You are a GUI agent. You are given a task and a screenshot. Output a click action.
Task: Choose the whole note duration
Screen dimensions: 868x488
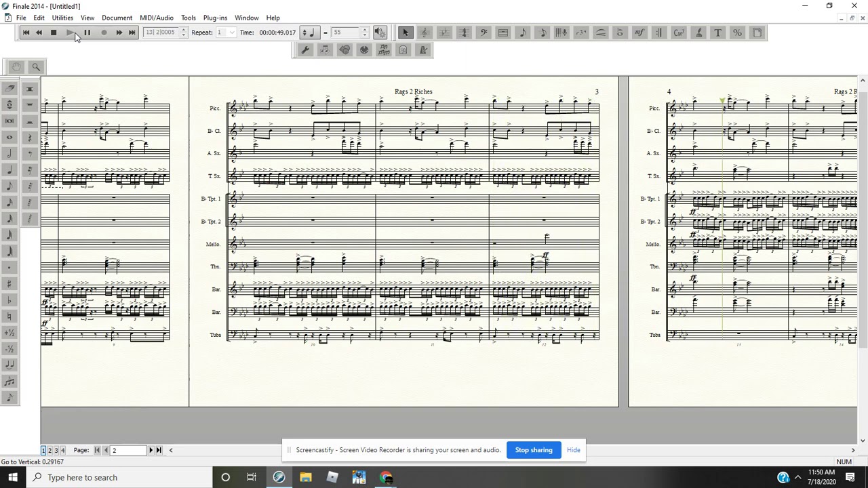9,137
